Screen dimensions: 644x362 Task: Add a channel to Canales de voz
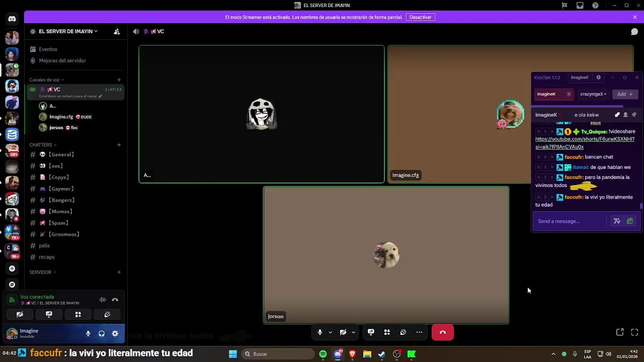pyautogui.click(x=119, y=79)
